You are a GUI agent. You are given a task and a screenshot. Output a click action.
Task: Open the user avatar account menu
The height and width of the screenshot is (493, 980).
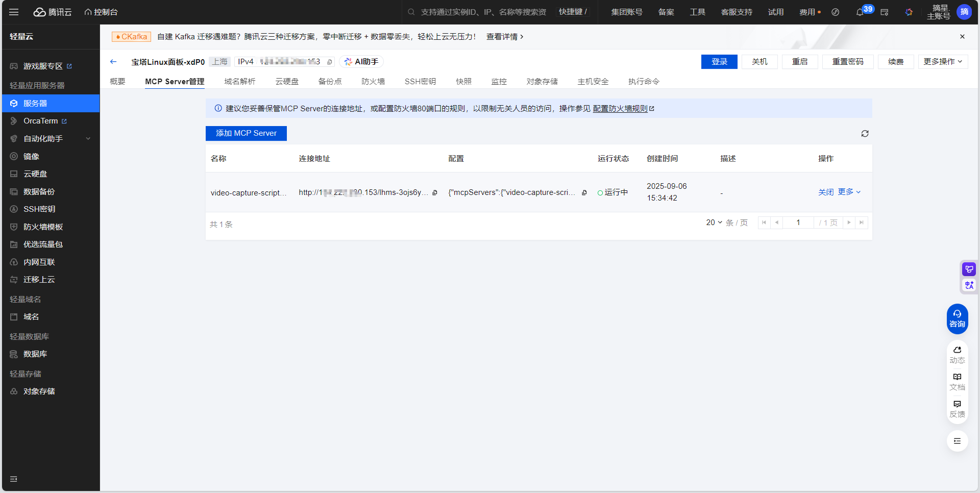pos(964,12)
